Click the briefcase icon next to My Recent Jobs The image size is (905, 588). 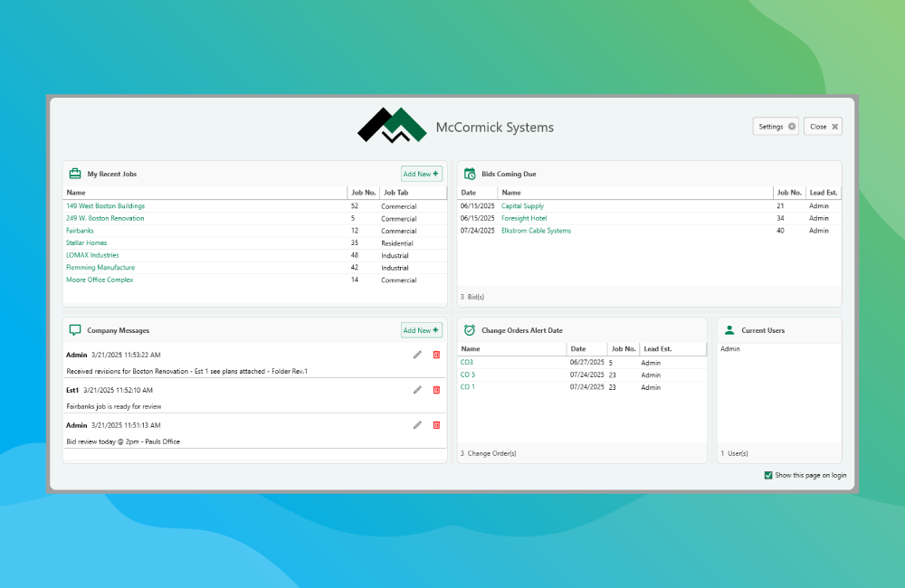tap(75, 174)
